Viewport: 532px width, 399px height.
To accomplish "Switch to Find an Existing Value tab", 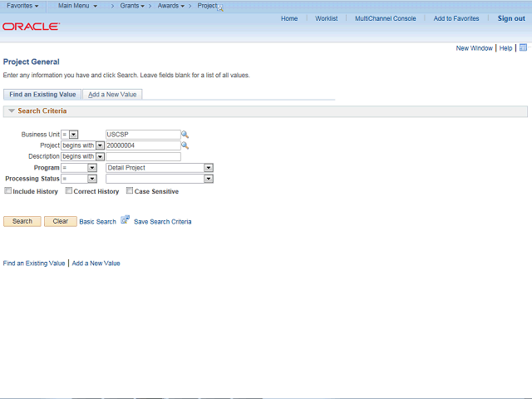I will click(x=42, y=94).
